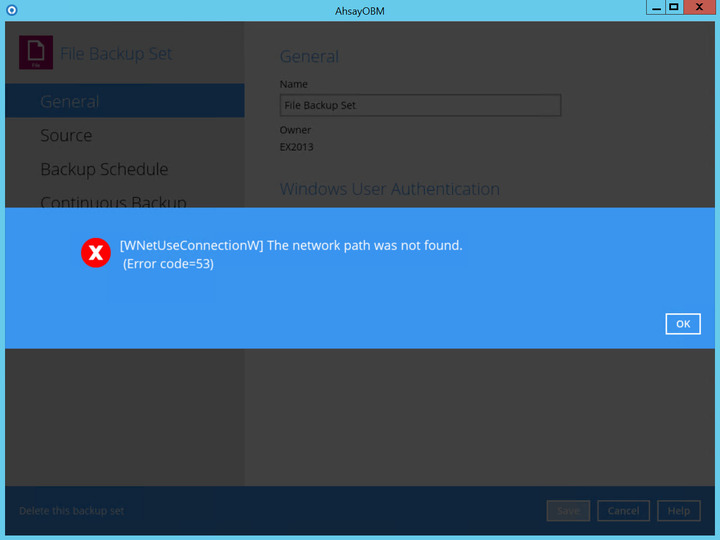Minimize the AhsayOBM window
The height and width of the screenshot is (540, 720).
656,7
